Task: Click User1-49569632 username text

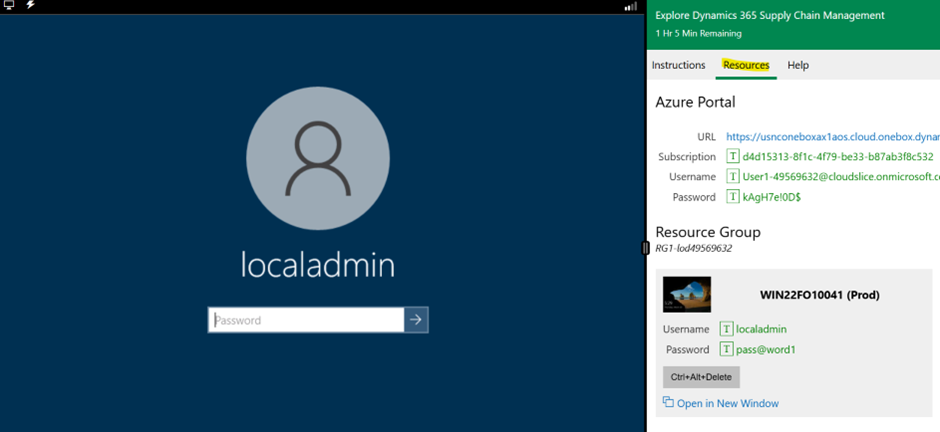Action: click(840, 176)
